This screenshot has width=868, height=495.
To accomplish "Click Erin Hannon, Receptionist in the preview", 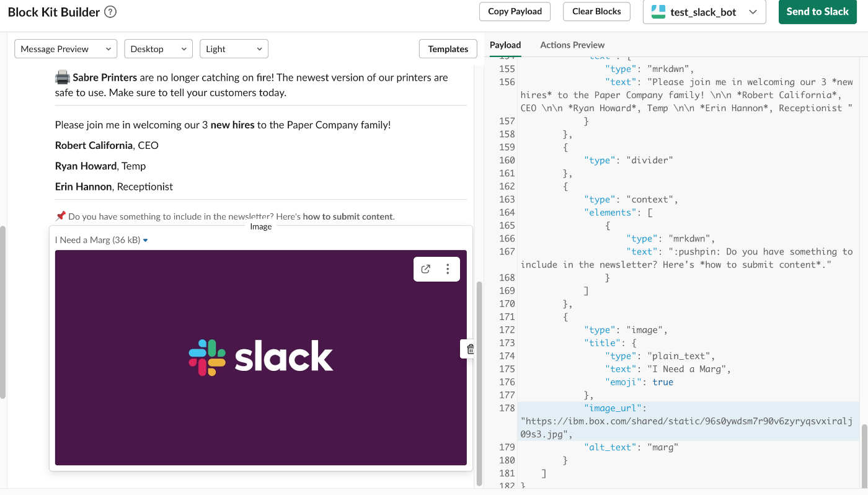I will [114, 186].
